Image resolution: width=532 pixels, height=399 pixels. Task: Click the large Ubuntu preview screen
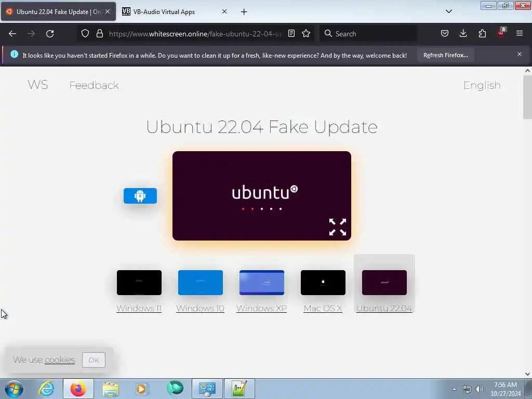pyautogui.click(x=262, y=196)
